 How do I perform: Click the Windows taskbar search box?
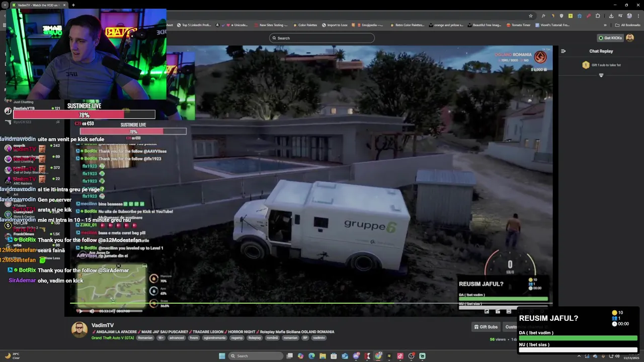pos(256,356)
